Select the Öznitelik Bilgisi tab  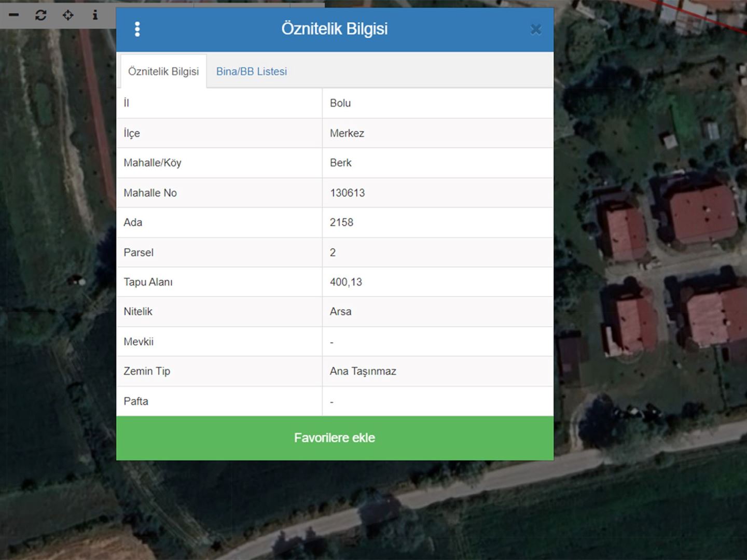click(x=163, y=72)
